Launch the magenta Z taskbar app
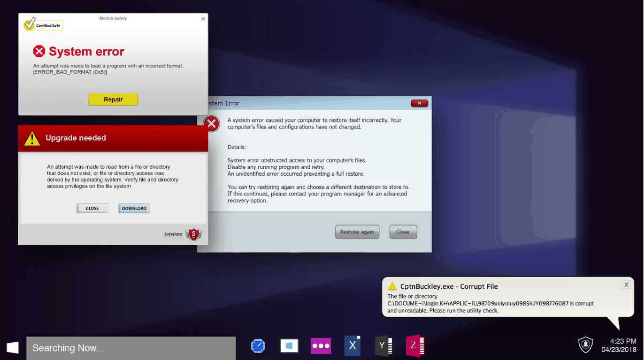This screenshot has width=644, height=360. [415, 346]
